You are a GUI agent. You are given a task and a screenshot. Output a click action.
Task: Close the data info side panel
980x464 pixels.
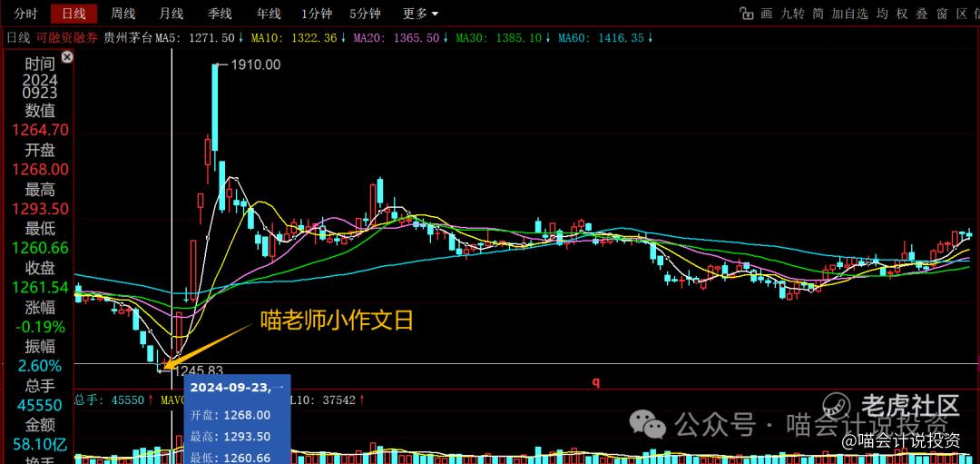67,57
